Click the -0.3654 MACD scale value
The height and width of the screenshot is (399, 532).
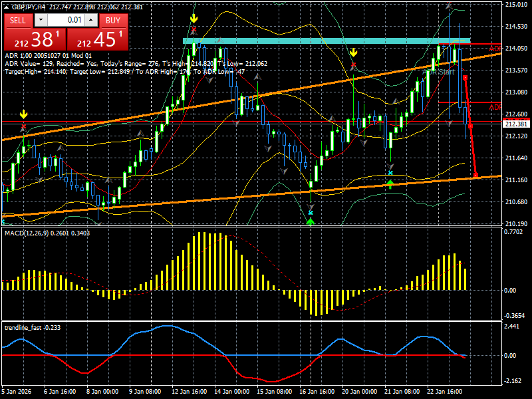(x=515, y=315)
